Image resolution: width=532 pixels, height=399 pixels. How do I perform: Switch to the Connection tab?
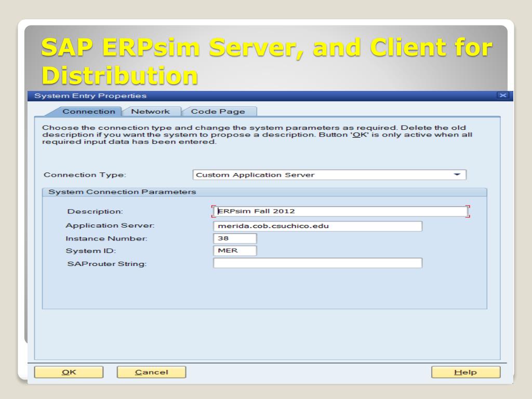click(x=88, y=112)
